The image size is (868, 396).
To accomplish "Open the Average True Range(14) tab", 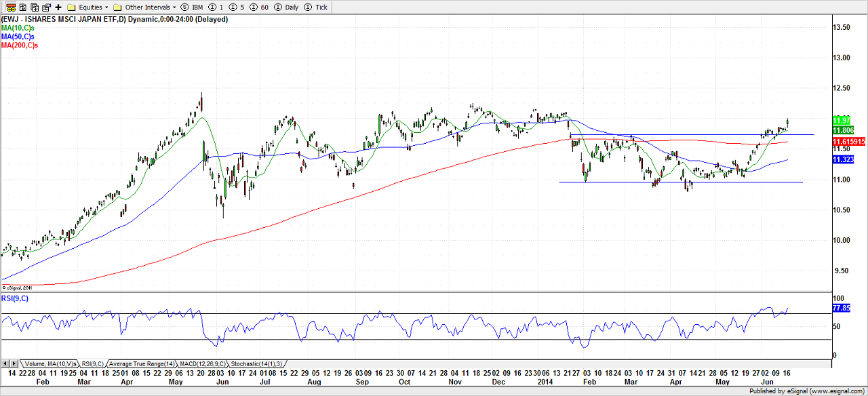I will click(x=142, y=363).
